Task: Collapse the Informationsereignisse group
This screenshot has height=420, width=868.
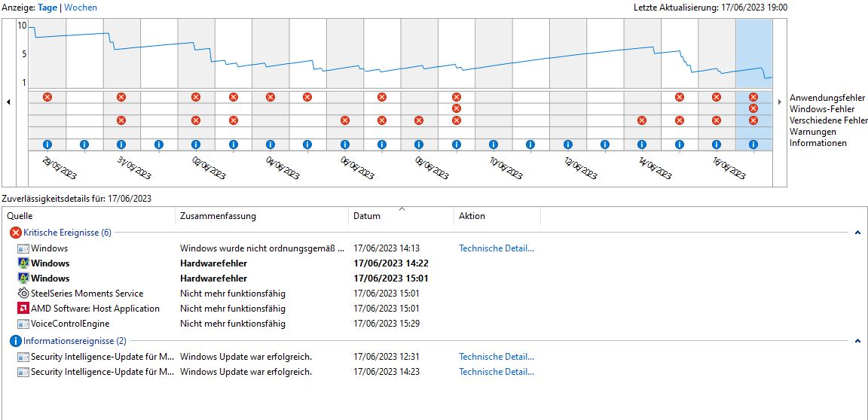Action: (x=857, y=342)
